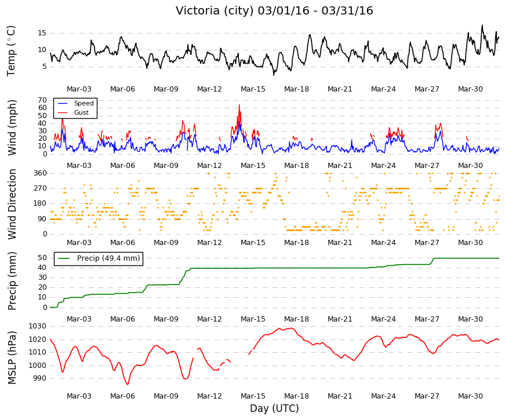This screenshot has height=420, width=505.
Task: Click the 5 tick on the Temp axis
Action: point(44,67)
